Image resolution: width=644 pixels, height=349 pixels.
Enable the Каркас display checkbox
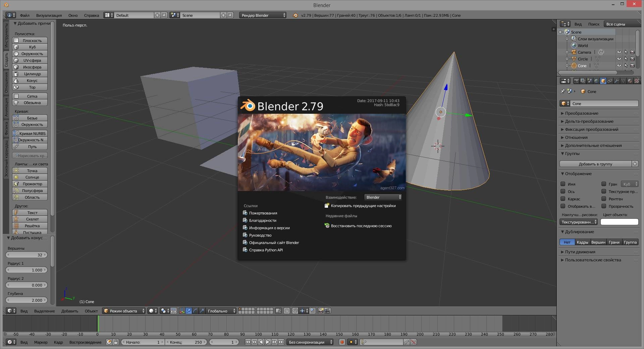pos(563,199)
